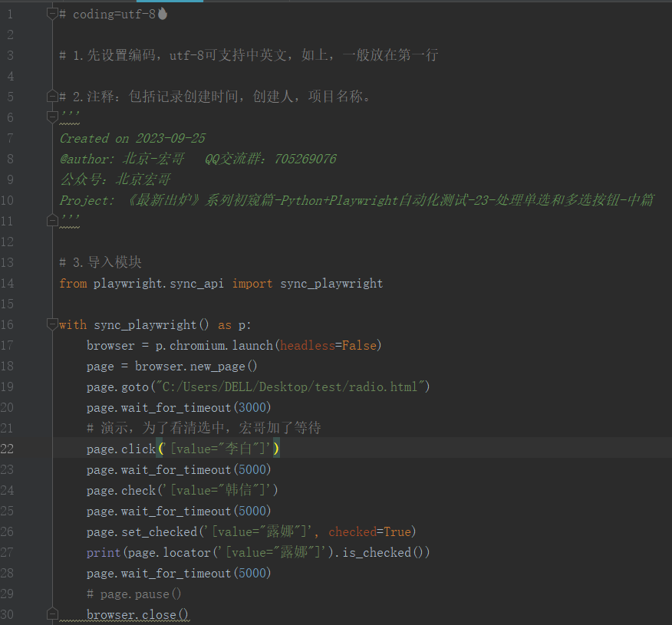Click the commented '# page.pause()' line
The height and width of the screenshot is (625, 672).
tap(134, 594)
